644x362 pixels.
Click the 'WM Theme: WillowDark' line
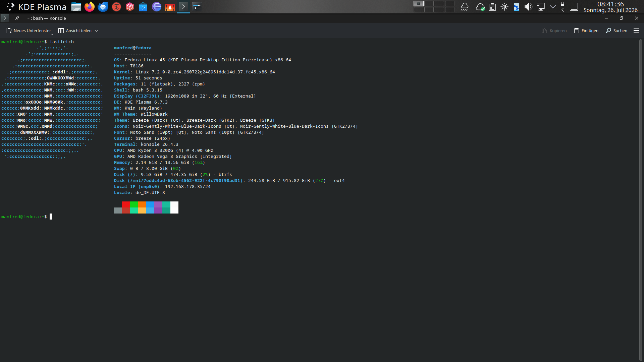tap(141, 114)
